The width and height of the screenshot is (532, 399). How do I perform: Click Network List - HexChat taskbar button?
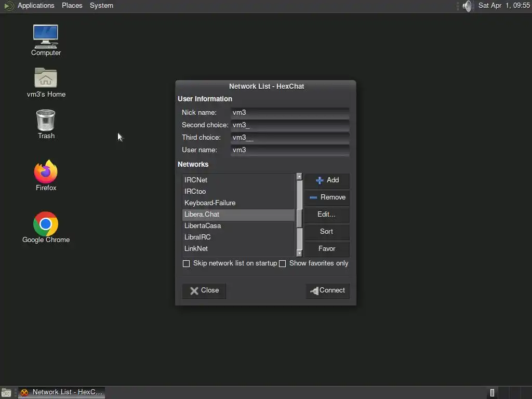point(61,393)
